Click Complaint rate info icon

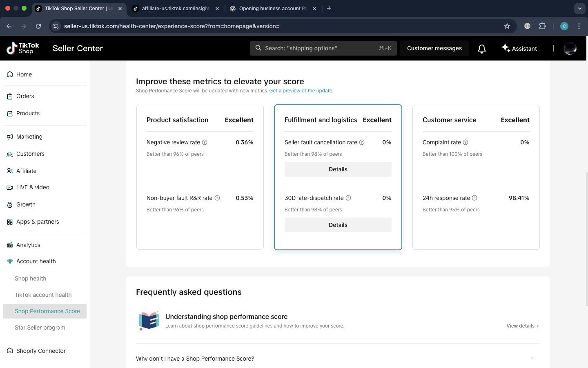tap(465, 142)
